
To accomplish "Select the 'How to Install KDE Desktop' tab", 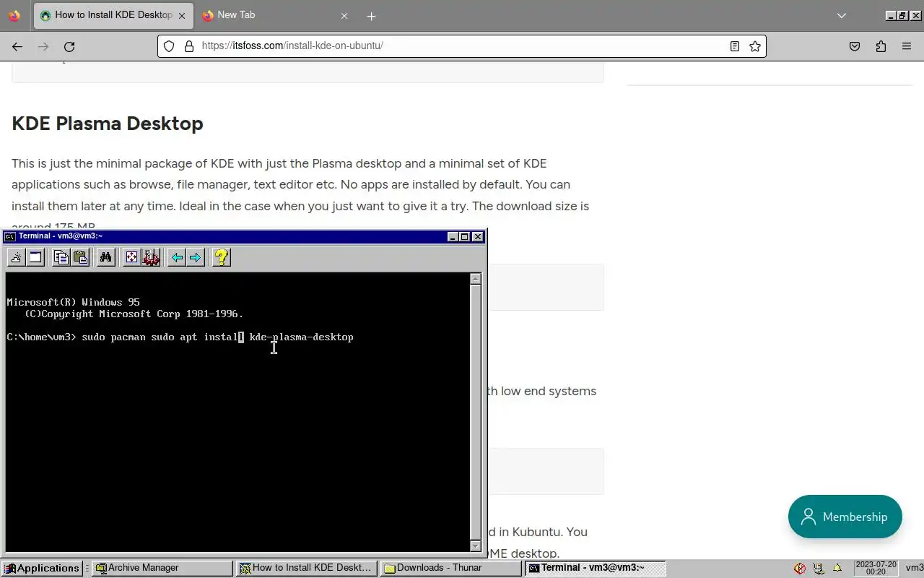I will (x=113, y=15).
